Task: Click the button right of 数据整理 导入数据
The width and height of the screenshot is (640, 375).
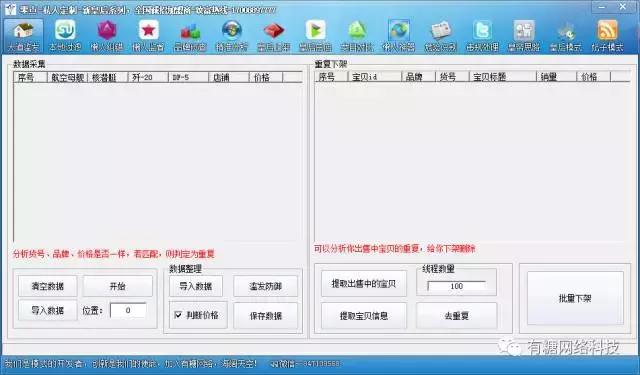Action: 265,286
